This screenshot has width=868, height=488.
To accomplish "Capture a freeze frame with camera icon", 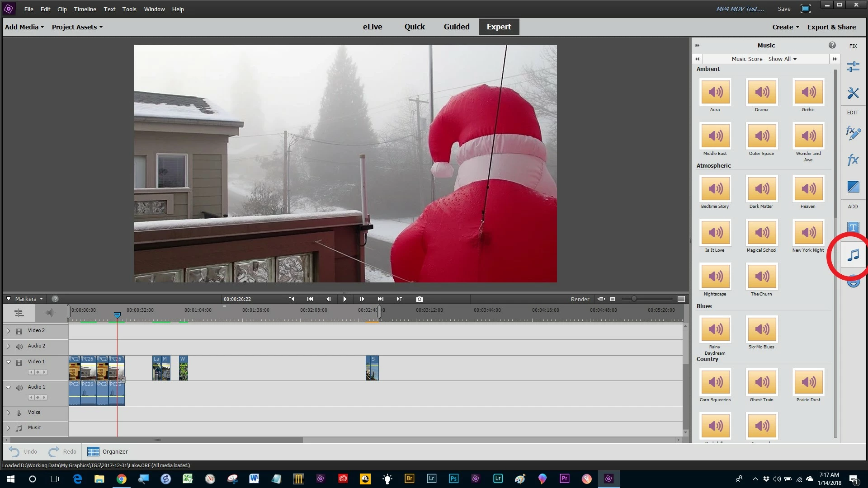I will click(419, 299).
